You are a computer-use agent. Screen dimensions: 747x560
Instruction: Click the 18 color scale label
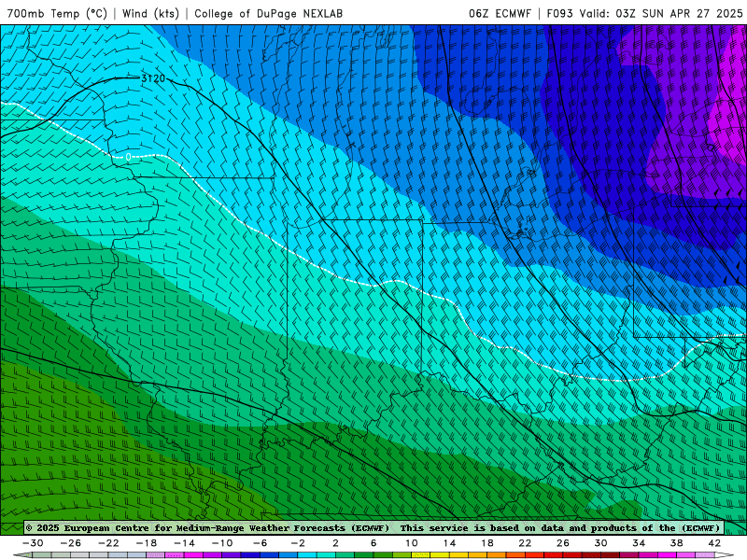pyautogui.click(x=486, y=543)
